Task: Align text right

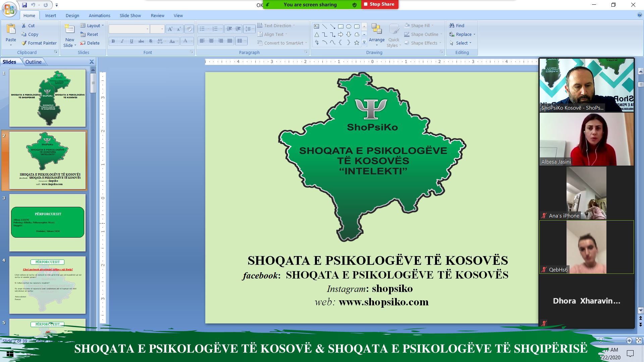Action: (220, 41)
